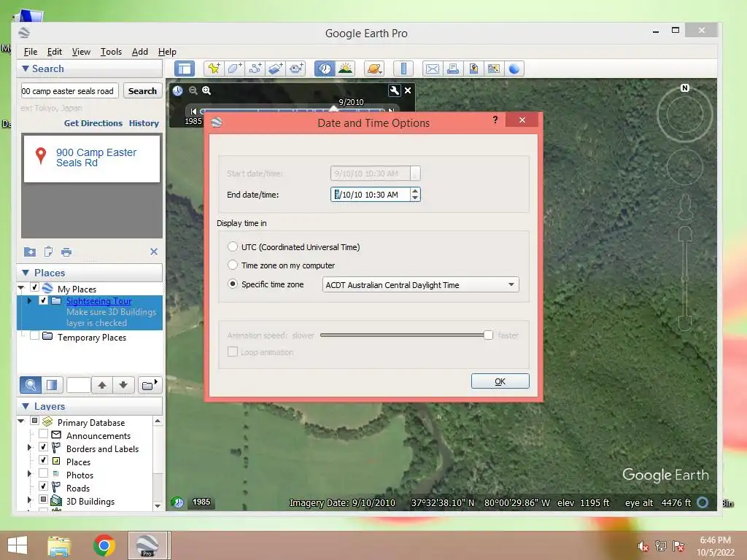Click the Places panel search magnifier icon

31,385
